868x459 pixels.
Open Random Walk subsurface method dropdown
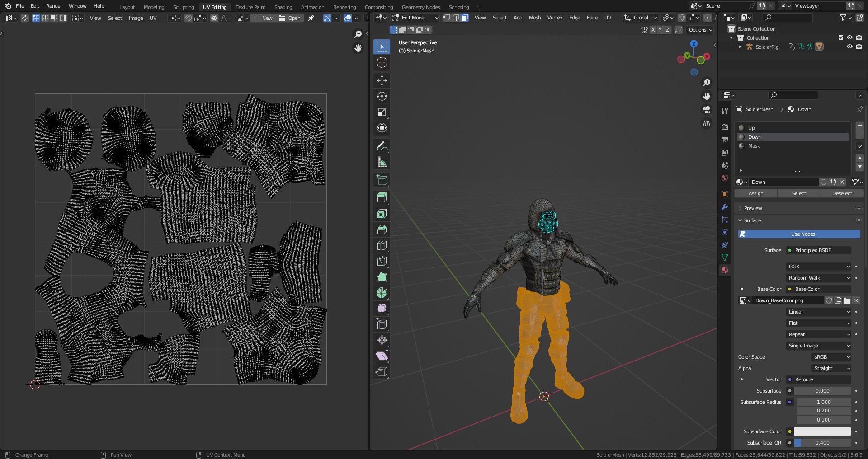point(819,278)
